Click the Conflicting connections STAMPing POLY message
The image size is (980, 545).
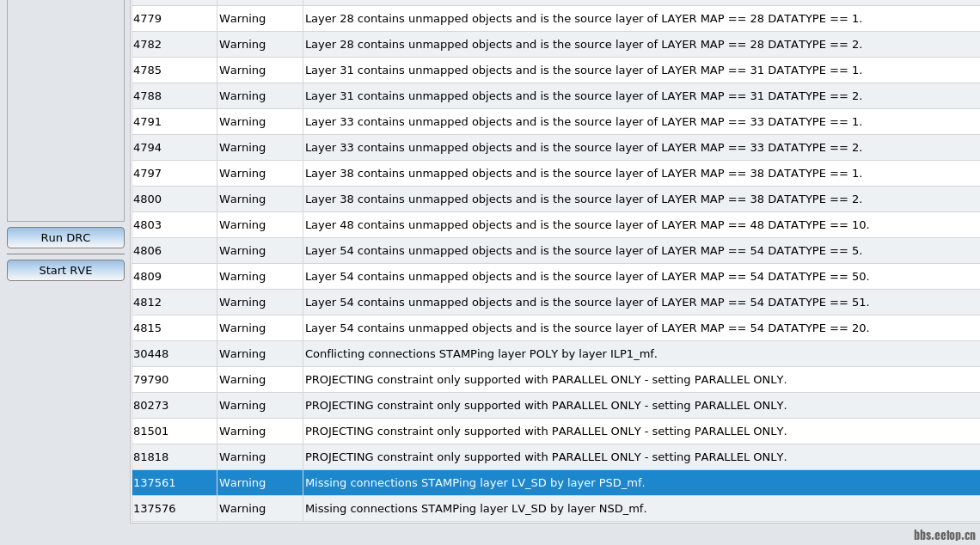(481, 354)
